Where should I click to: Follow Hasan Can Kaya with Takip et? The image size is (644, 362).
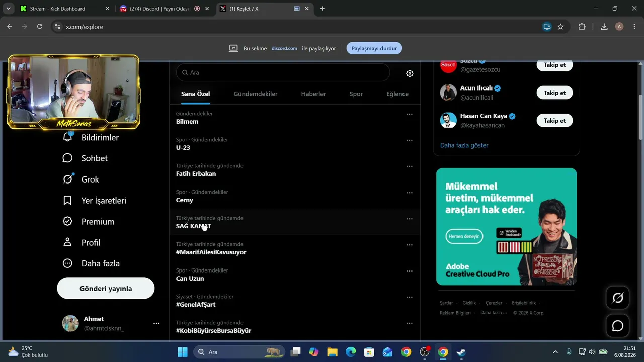[x=554, y=121]
